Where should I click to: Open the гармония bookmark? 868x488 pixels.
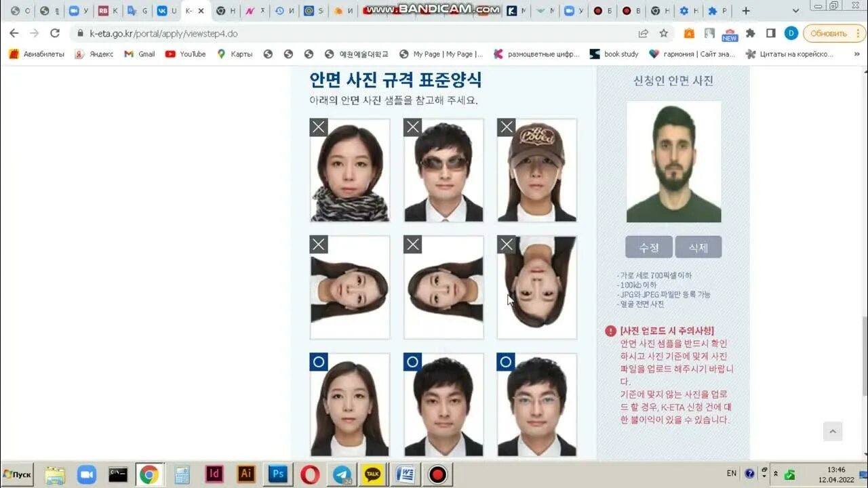(692, 54)
